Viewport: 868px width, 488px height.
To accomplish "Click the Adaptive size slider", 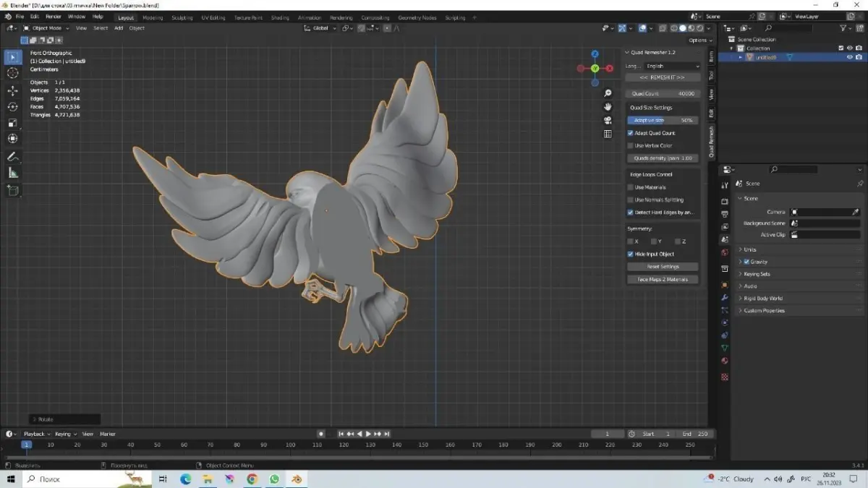I will click(x=663, y=120).
